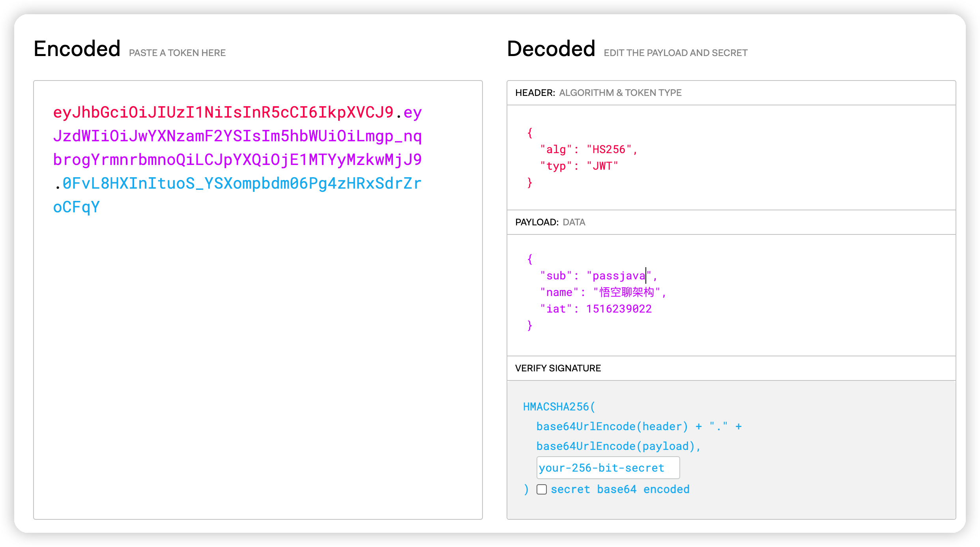The image size is (980, 547).
Task: Click the base64UrlEncode(header) line
Action: [612, 427]
